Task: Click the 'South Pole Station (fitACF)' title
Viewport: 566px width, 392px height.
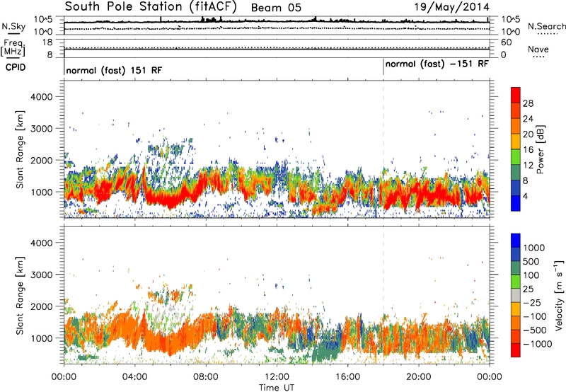Action: [x=151, y=7]
